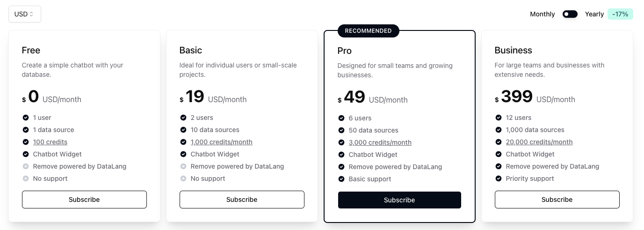Subscribe to the Basic plan
644x230 pixels.
[x=242, y=200]
